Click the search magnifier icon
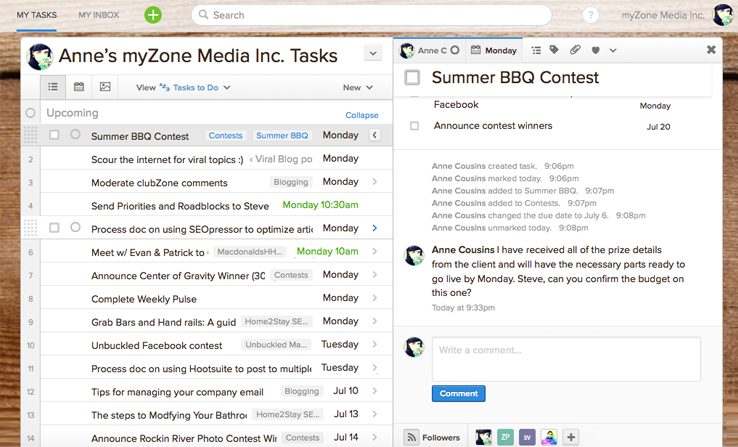The width and height of the screenshot is (738, 447). pos(203,15)
